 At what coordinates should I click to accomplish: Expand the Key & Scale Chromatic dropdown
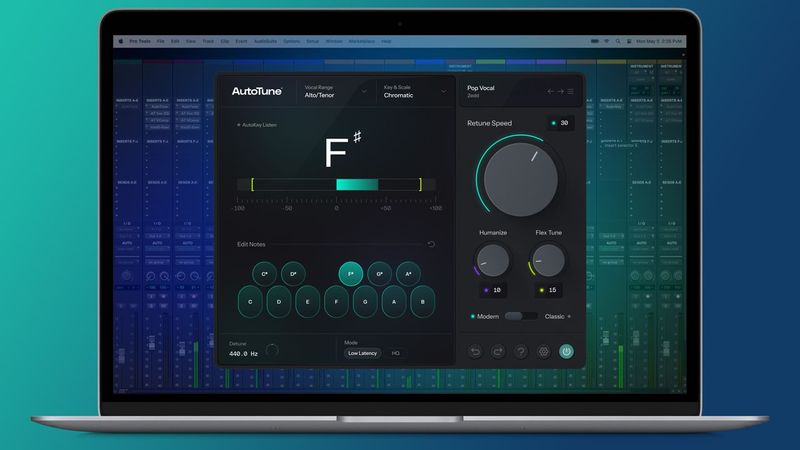pyautogui.click(x=415, y=91)
